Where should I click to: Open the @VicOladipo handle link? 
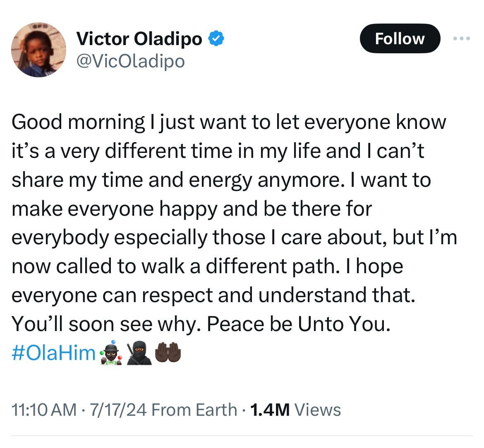pos(130,61)
